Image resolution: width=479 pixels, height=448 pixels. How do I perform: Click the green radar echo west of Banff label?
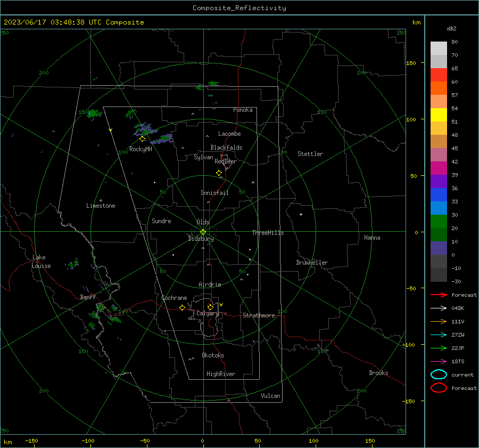(x=72, y=264)
